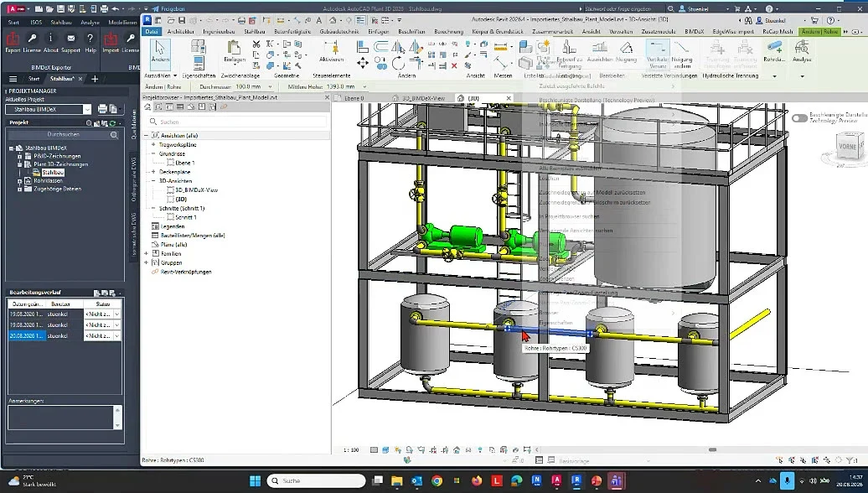
Task: Open Help question mark icon in AutoCAD ribbon
Action: click(x=90, y=39)
